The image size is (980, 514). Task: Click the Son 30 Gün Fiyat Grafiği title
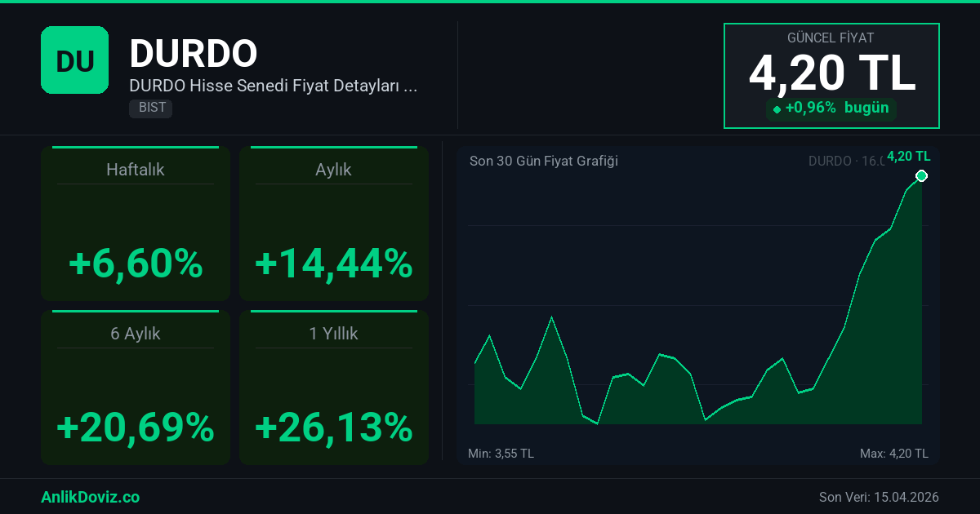(543, 161)
